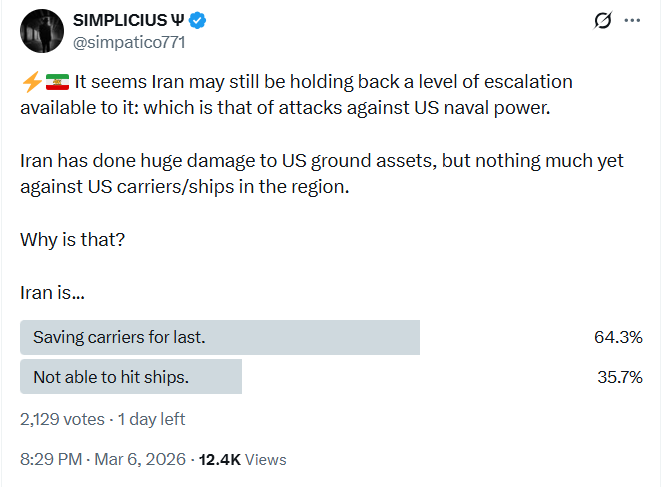Vote for "Saving carriers for last."

coord(220,337)
